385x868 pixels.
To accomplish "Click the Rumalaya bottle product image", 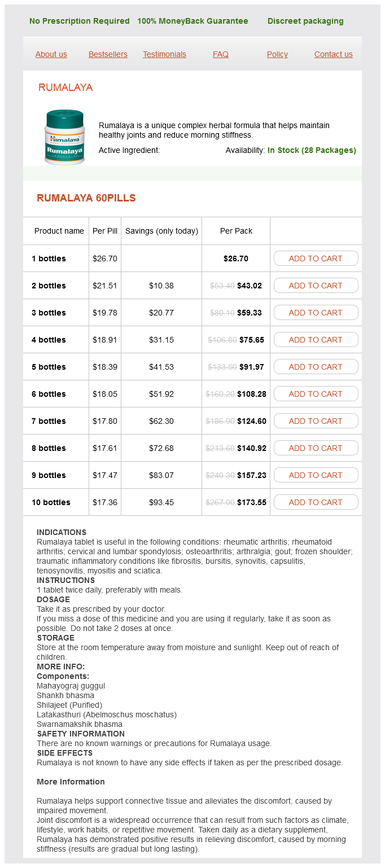I will pos(64,137).
